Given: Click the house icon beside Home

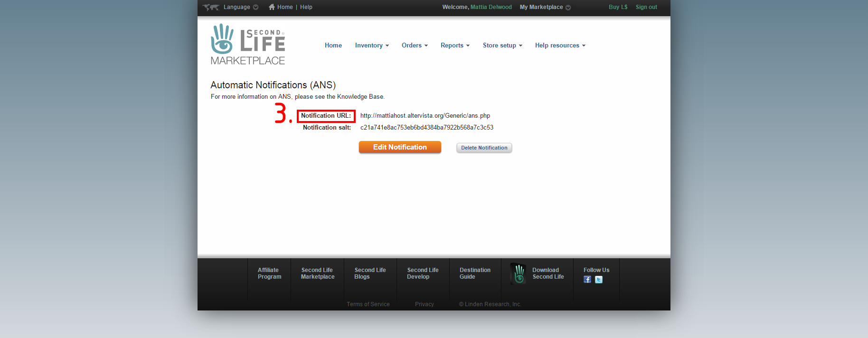Looking at the screenshot, I should (x=272, y=7).
